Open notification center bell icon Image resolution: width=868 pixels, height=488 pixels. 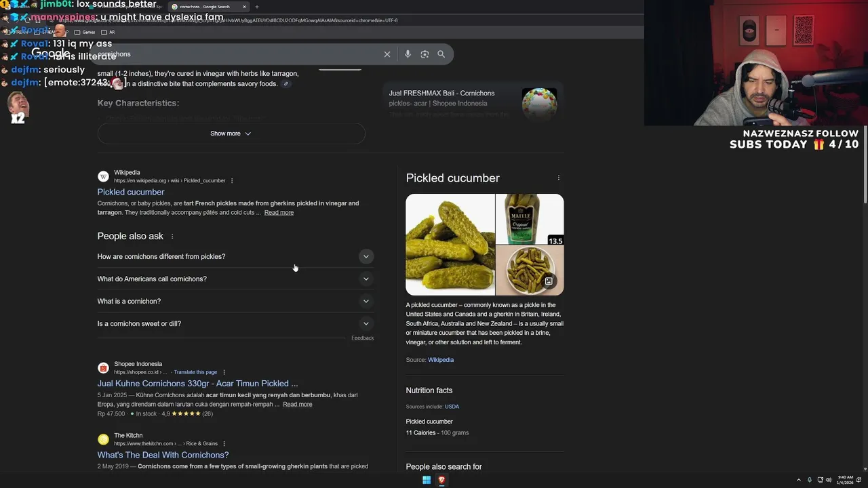[x=860, y=480]
